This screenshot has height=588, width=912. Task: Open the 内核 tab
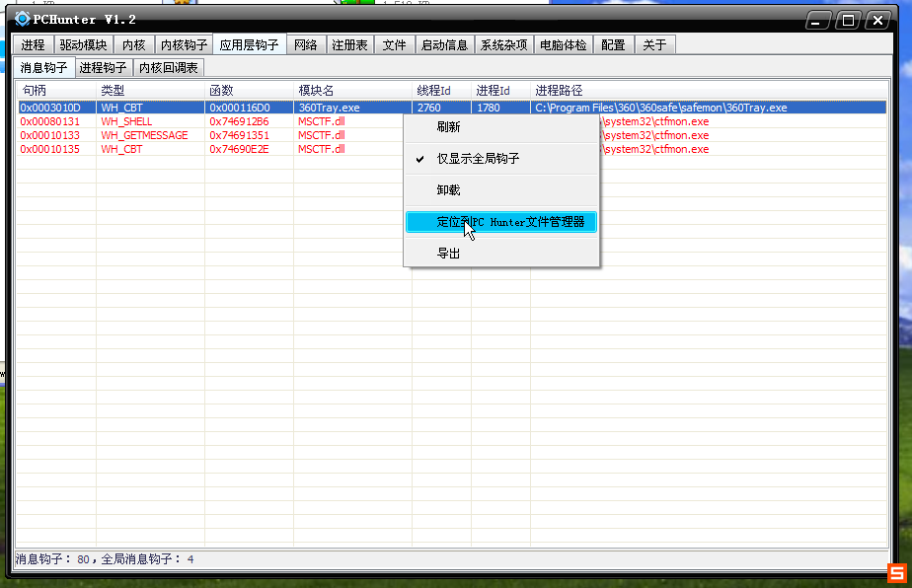tap(133, 44)
